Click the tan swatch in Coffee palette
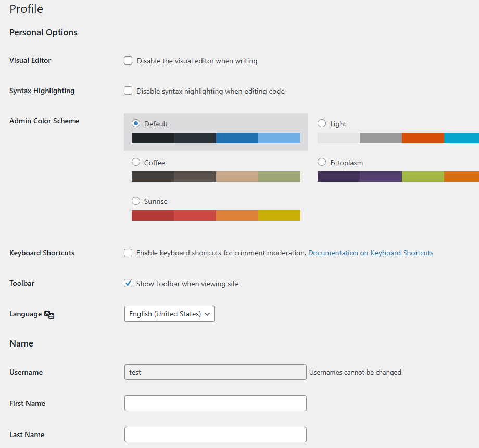 pos(237,176)
